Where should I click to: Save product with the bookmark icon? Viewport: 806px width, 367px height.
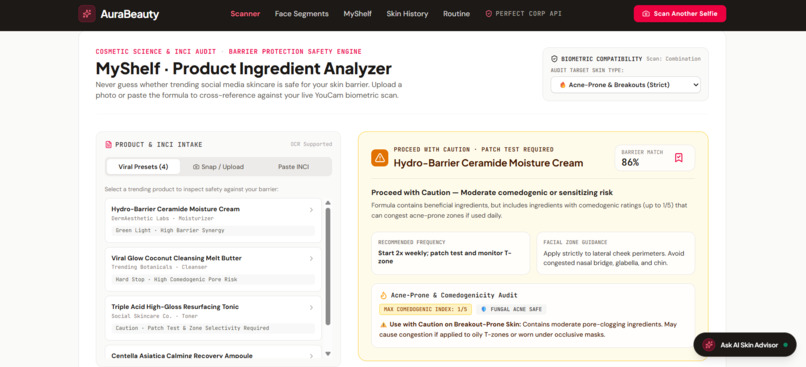(679, 158)
